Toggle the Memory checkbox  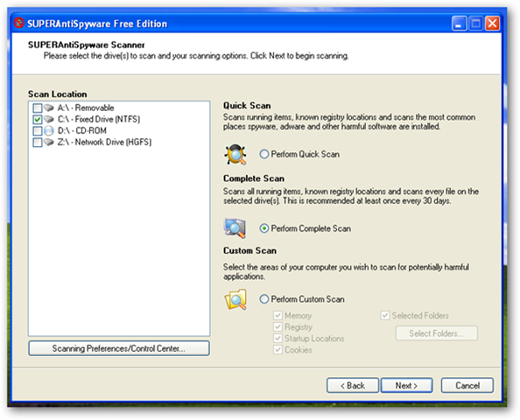click(278, 315)
